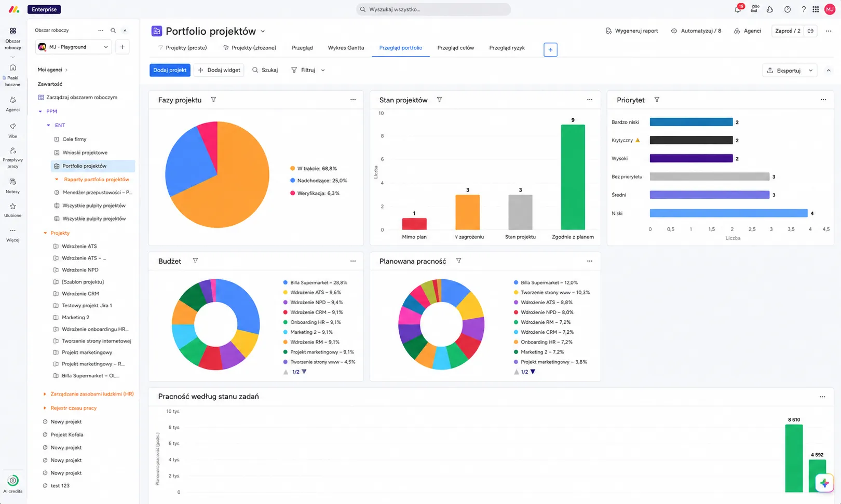Switch to Przegląd celów tab
Image resolution: width=841 pixels, height=504 pixels.
[x=455, y=48]
